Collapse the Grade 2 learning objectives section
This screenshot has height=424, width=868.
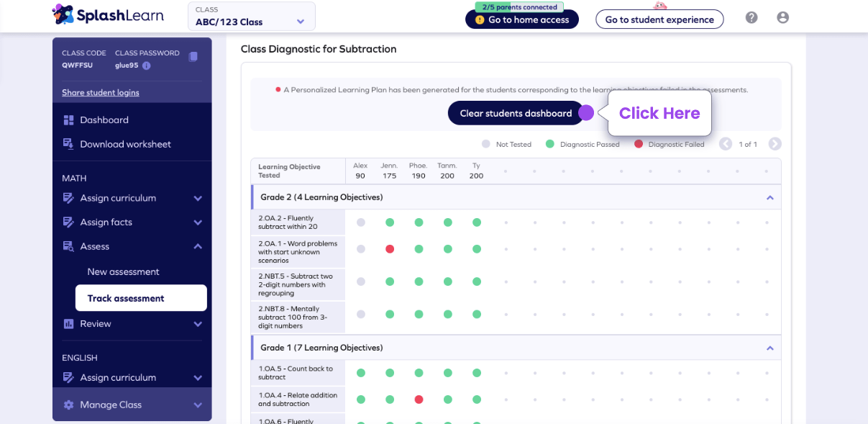coord(769,197)
